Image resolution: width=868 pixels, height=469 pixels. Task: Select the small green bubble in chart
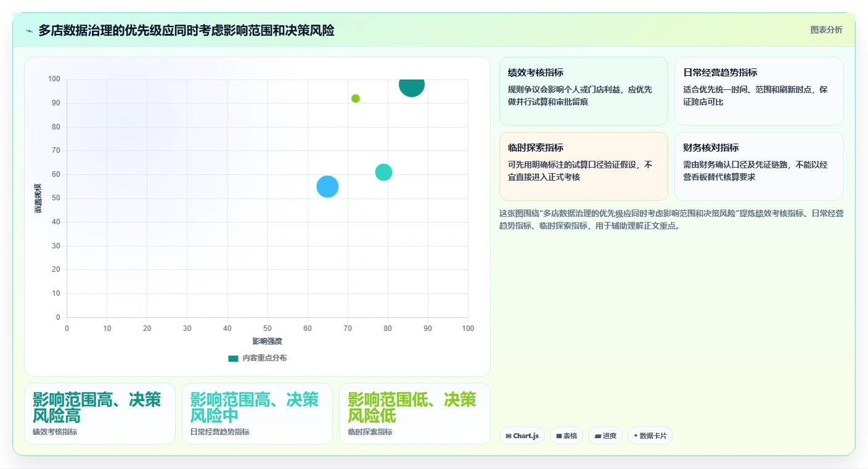click(356, 99)
